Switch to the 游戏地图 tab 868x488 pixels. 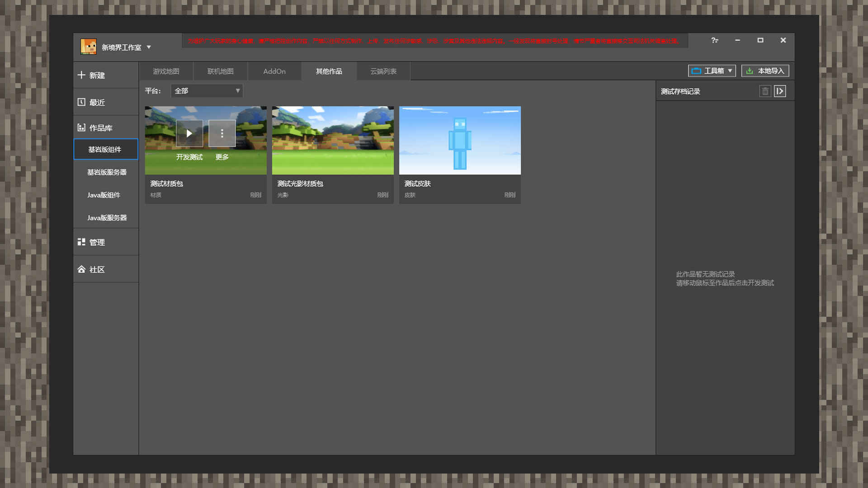(166, 71)
